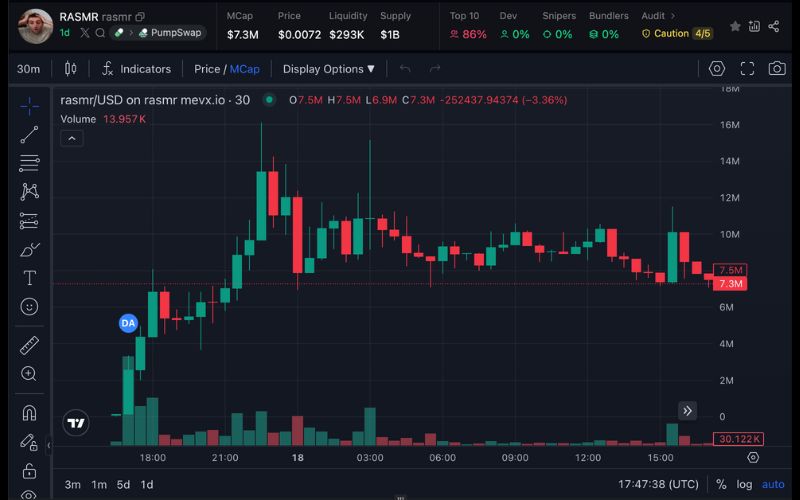This screenshot has width=800, height=500.
Task: Click the redo arrow
Action: (x=435, y=68)
